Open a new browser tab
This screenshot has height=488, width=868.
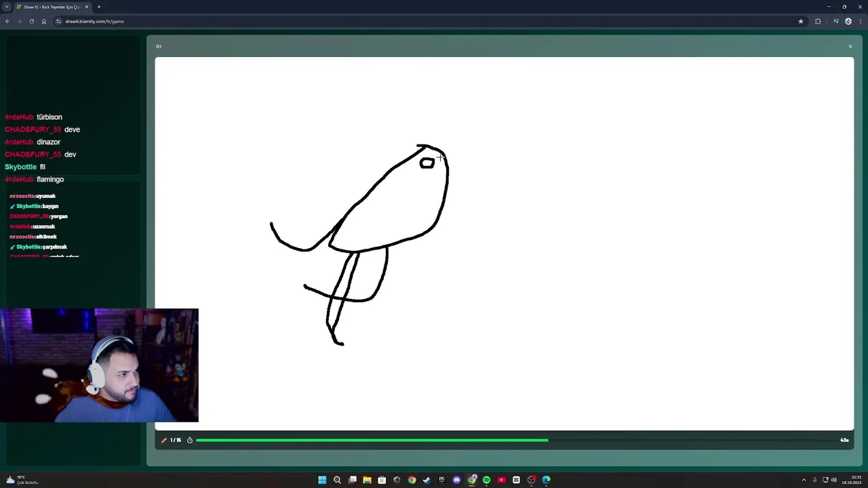pyautogui.click(x=99, y=7)
